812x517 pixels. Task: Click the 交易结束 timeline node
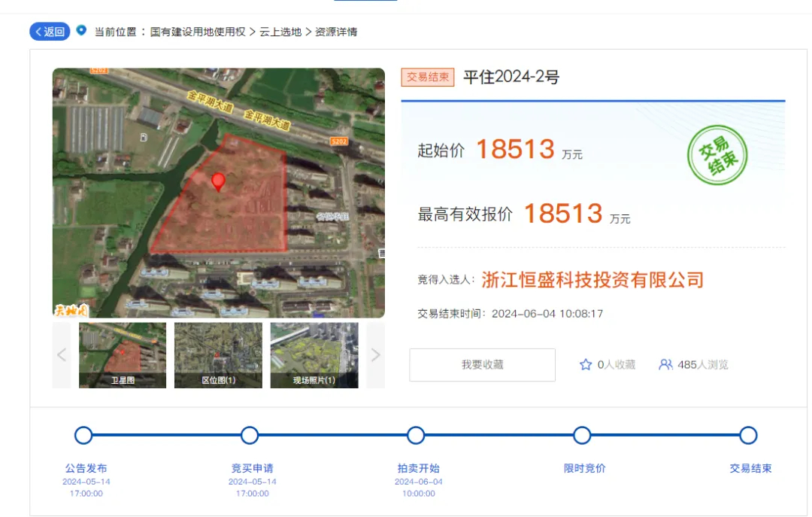[748, 435]
